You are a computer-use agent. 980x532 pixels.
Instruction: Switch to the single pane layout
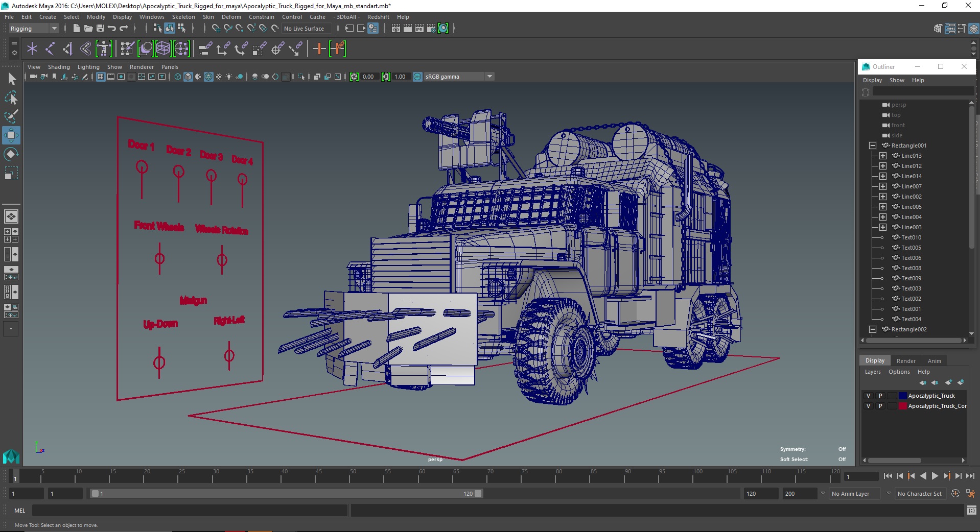tap(11, 216)
